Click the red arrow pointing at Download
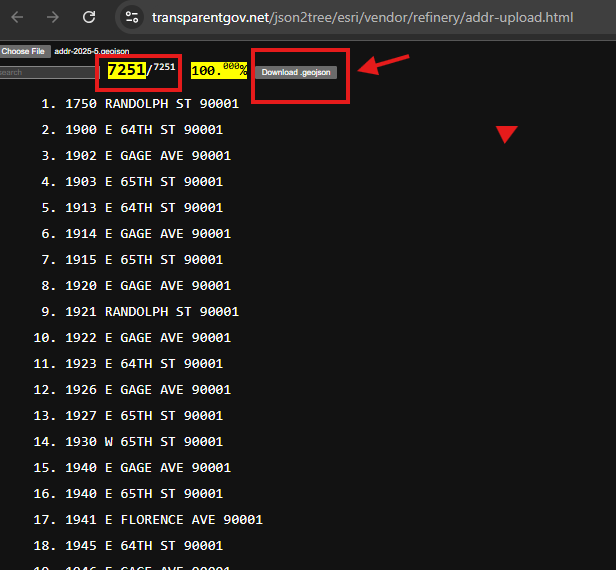The height and width of the screenshot is (570, 616). coord(384,65)
